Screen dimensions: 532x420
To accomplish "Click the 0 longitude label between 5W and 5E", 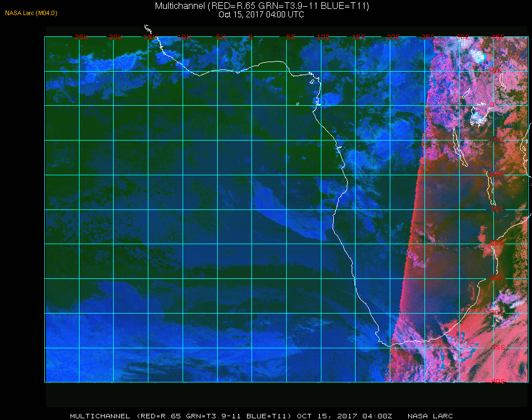I will tap(250, 37).
